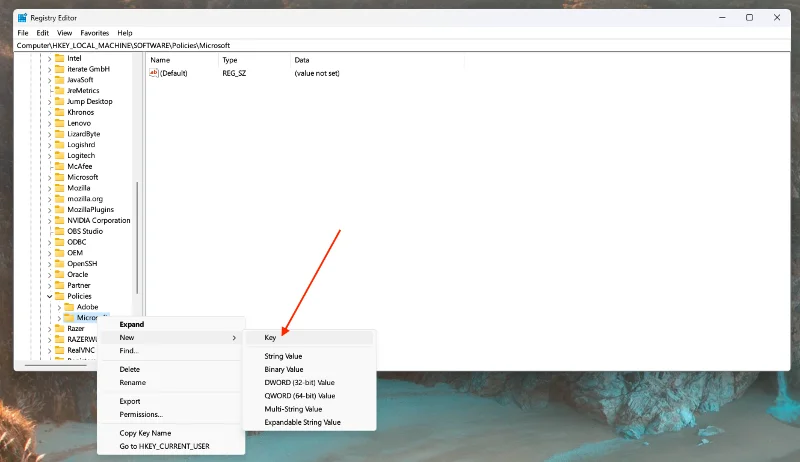Open the View menu
This screenshot has width=800, height=462.
click(64, 33)
